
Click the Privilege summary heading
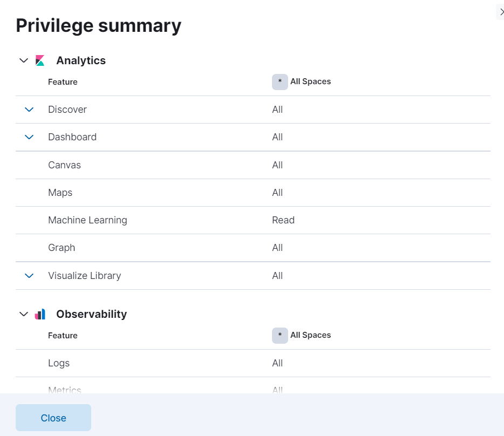pyautogui.click(x=98, y=25)
